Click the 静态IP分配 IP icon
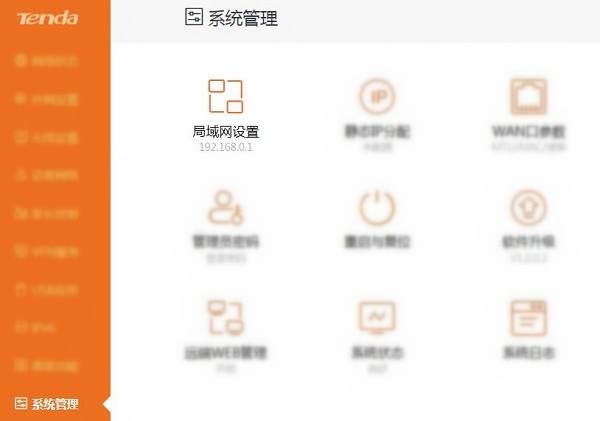 coord(377,97)
